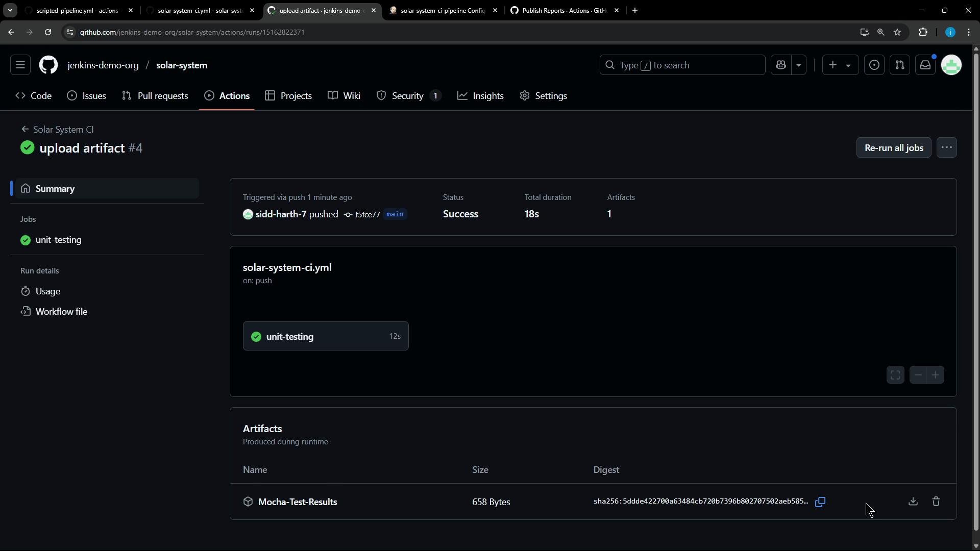This screenshot has width=980, height=551.
Task: Zoom in the workflow graph
Action: [x=935, y=375]
